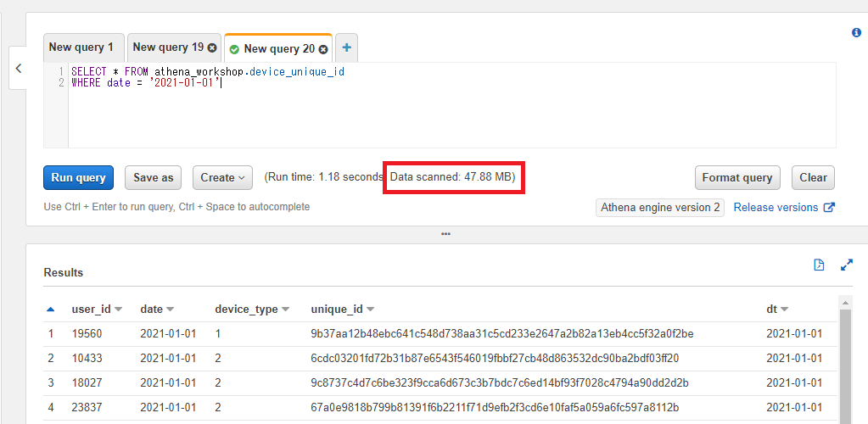Click the Results heading

tap(64, 273)
